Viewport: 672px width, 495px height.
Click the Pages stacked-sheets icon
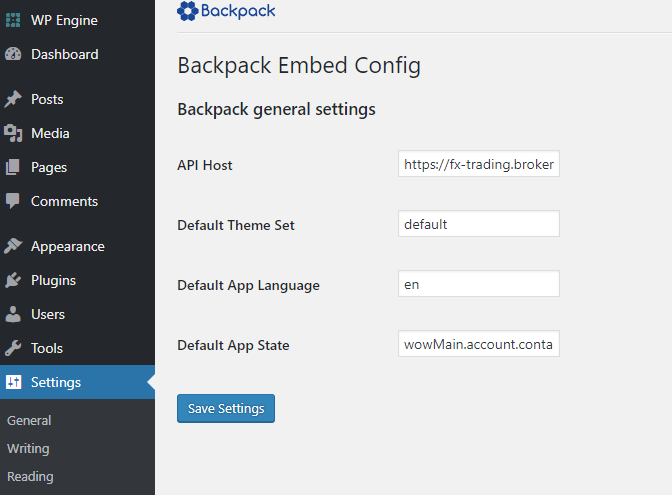(13, 167)
